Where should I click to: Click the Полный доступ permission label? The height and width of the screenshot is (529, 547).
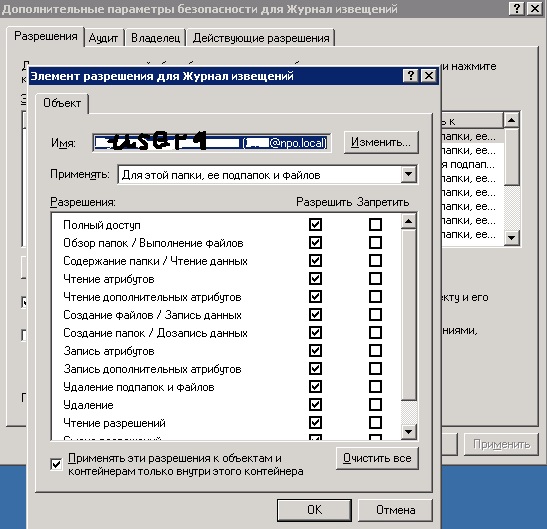tap(102, 225)
